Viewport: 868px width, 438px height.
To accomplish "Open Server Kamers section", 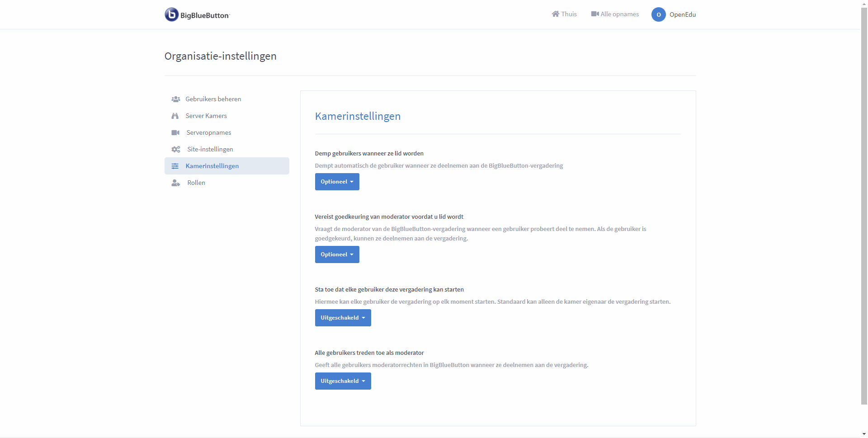I will point(227,116).
